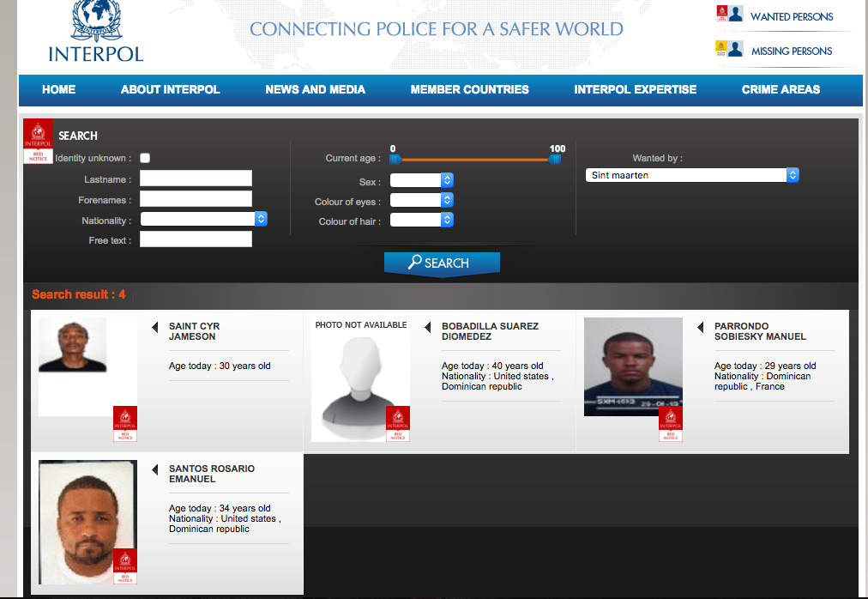Image resolution: width=868 pixels, height=599 pixels.
Task: Open the Nationality dropdown
Action: [x=204, y=219]
